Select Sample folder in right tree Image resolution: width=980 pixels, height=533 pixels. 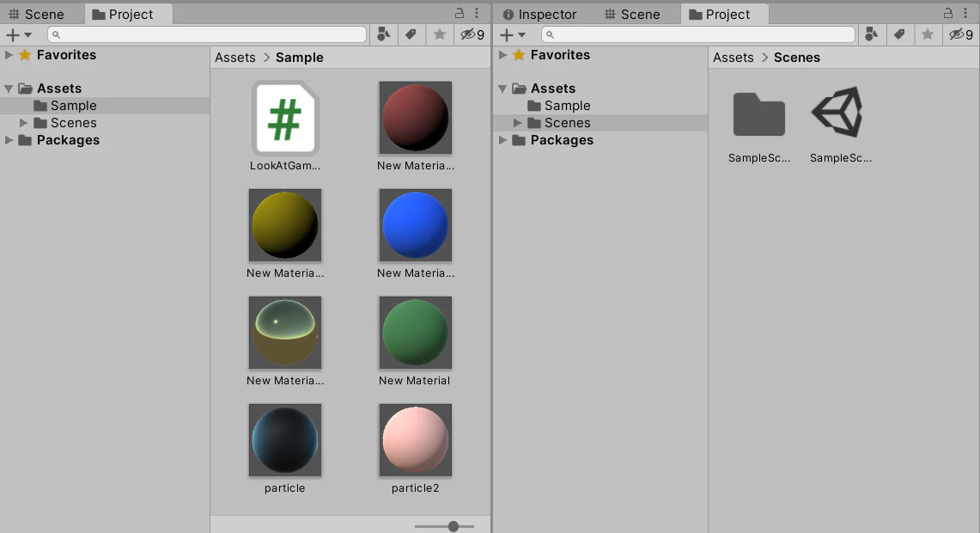600,106
